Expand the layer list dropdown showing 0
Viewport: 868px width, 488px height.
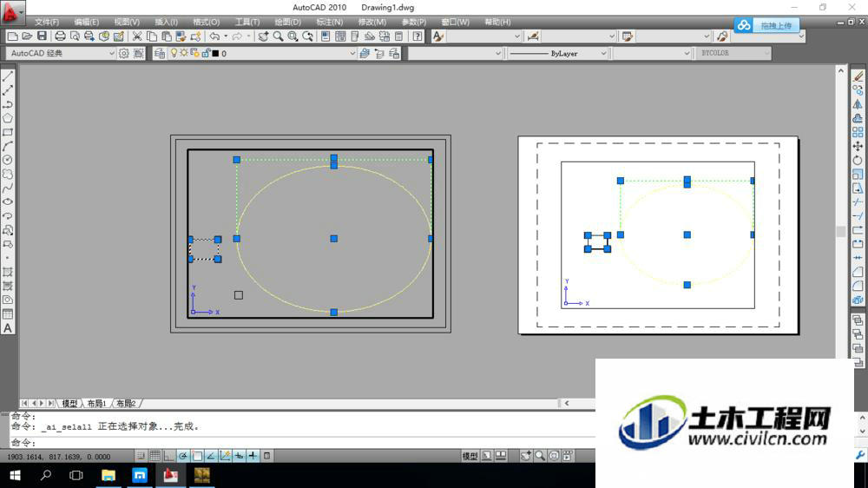point(352,53)
